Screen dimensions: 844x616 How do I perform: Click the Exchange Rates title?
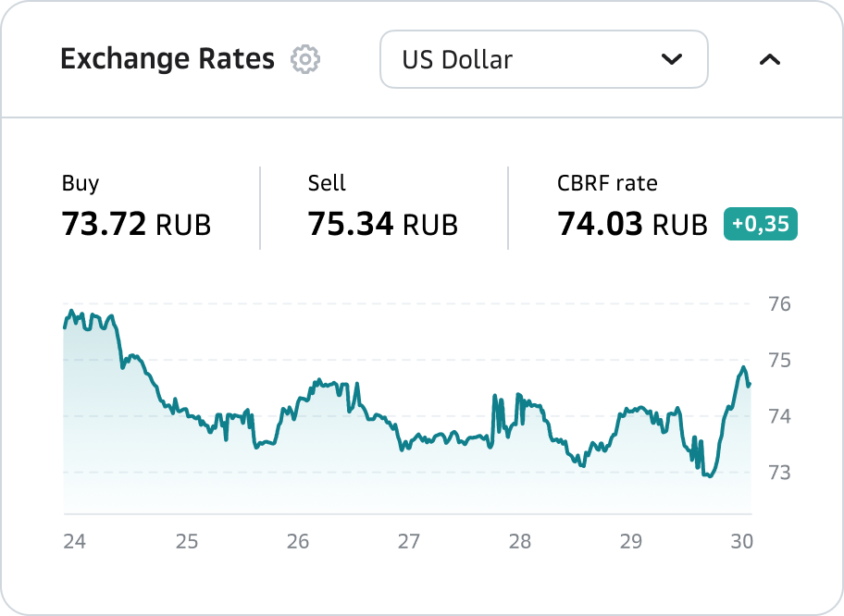coord(168,59)
